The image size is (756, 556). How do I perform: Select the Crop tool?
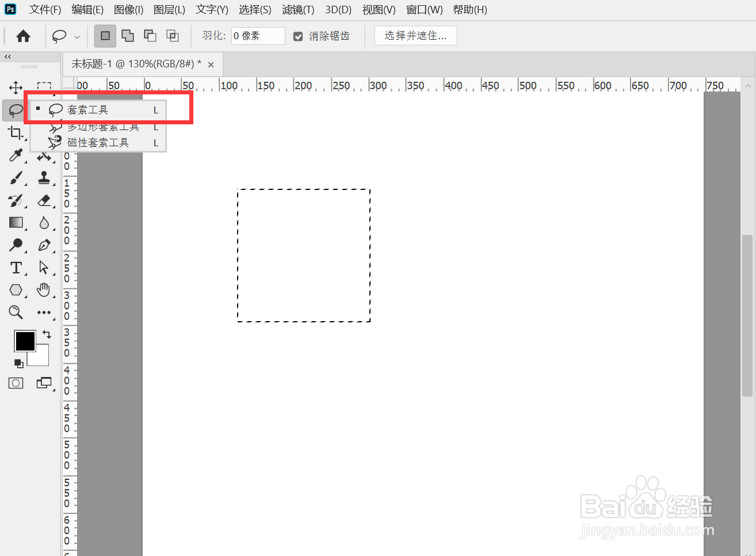[16, 133]
